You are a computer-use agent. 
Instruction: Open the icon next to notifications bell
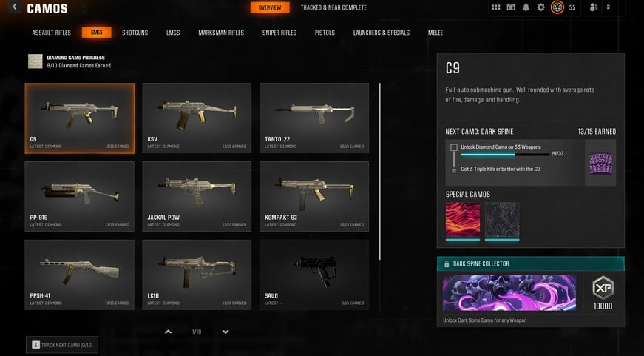click(511, 7)
